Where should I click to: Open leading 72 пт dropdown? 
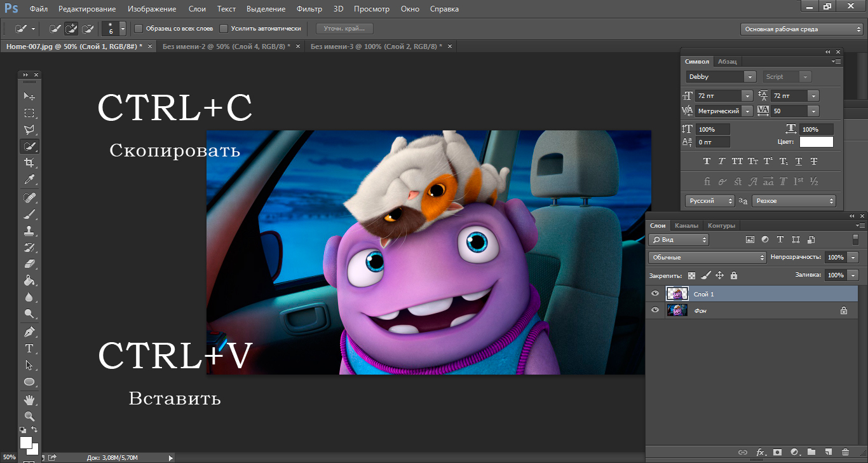(813, 95)
